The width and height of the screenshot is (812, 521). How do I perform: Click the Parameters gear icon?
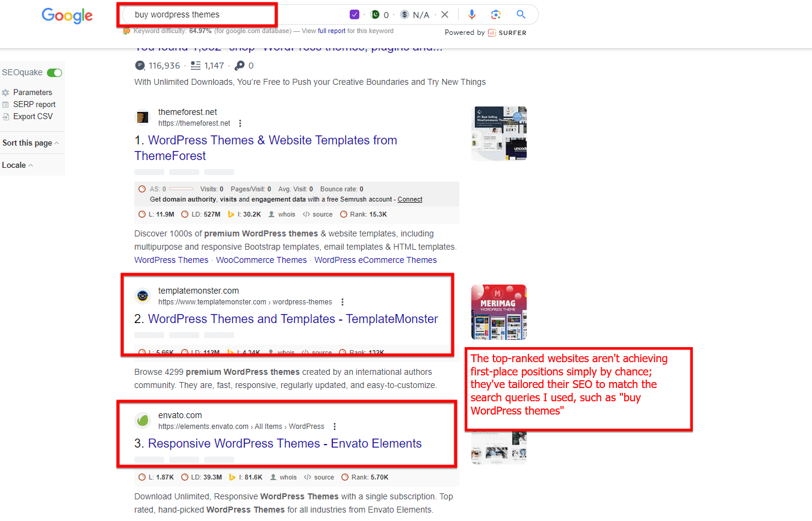pos(5,93)
